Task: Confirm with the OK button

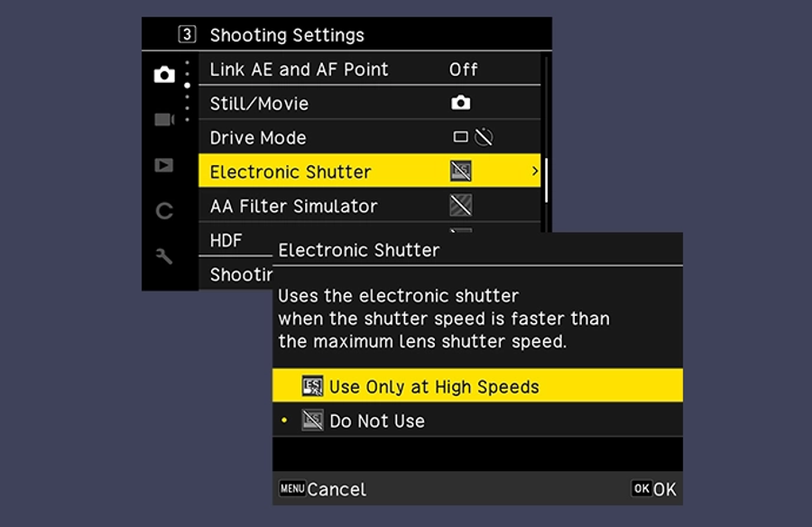Action: 653,489
